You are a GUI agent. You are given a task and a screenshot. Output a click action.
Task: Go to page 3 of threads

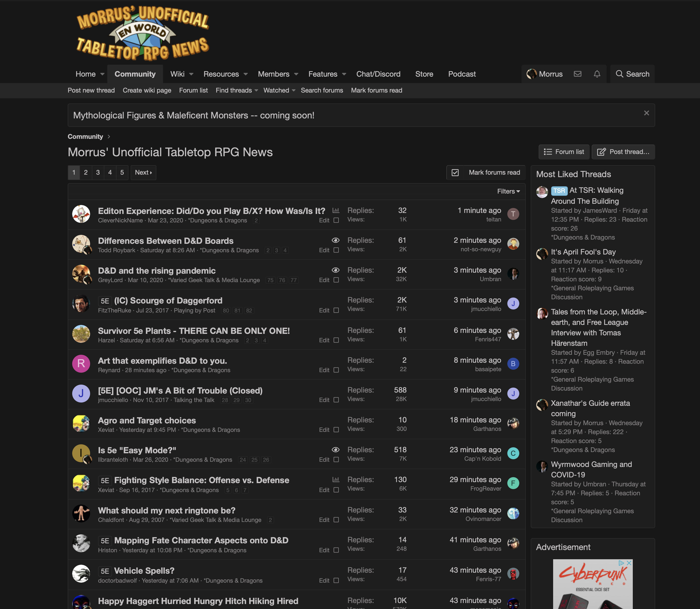coord(98,173)
